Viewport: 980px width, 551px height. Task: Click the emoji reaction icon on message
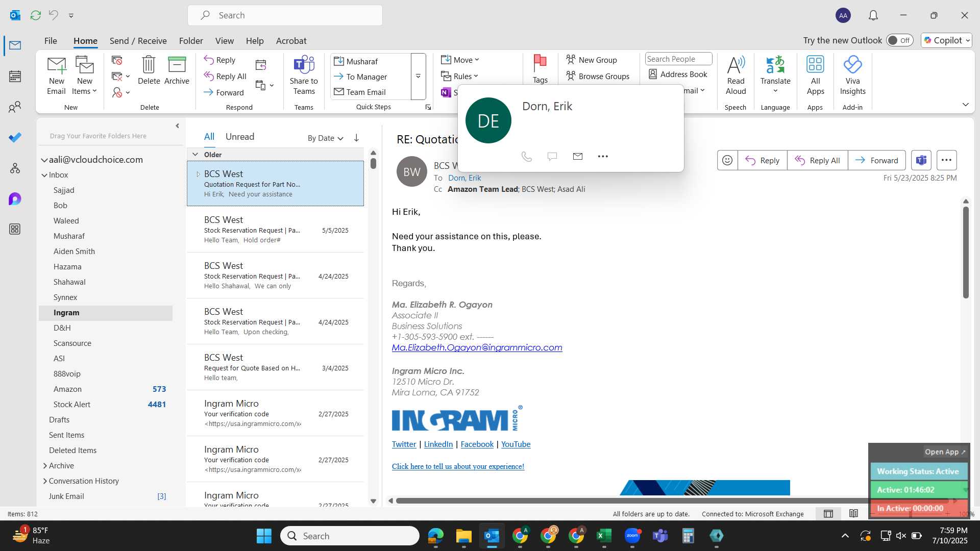(x=727, y=160)
